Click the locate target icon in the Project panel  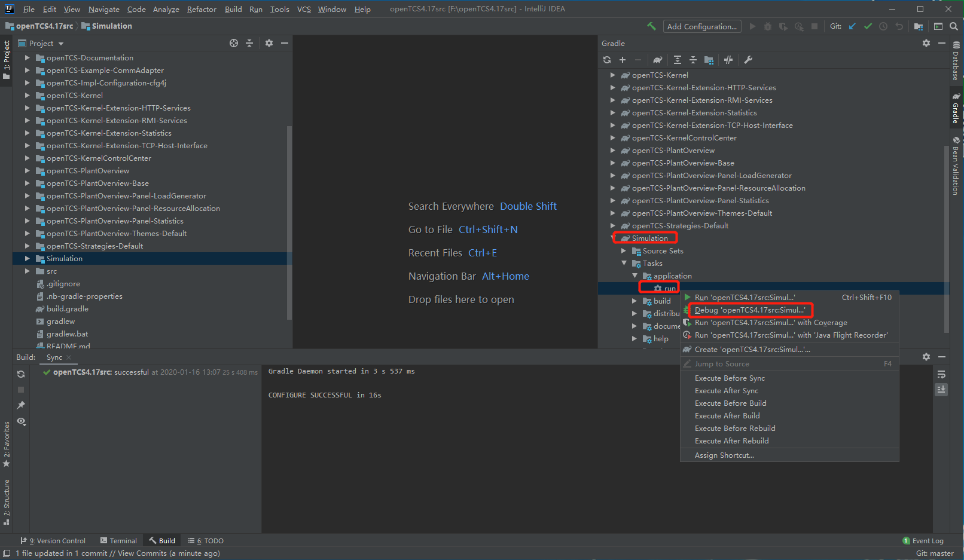tap(234, 43)
